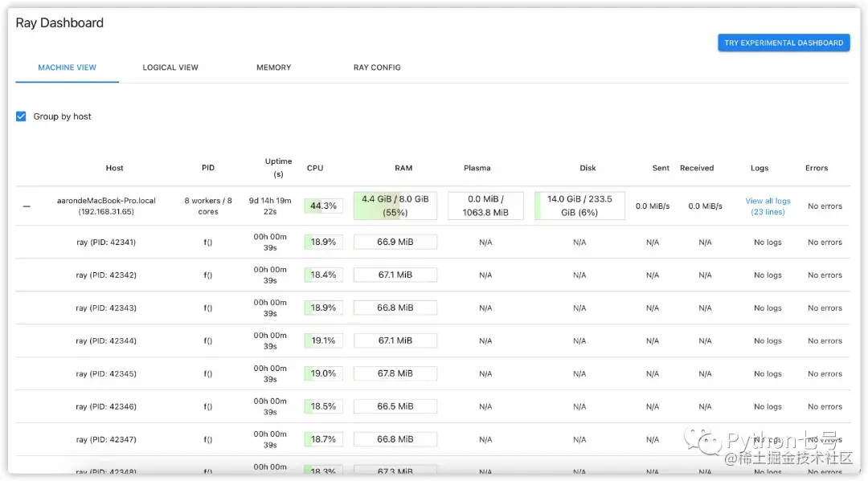The width and height of the screenshot is (868, 481).
Task: Click the 18.9% CPU cell for PID 42341
Action: point(323,243)
